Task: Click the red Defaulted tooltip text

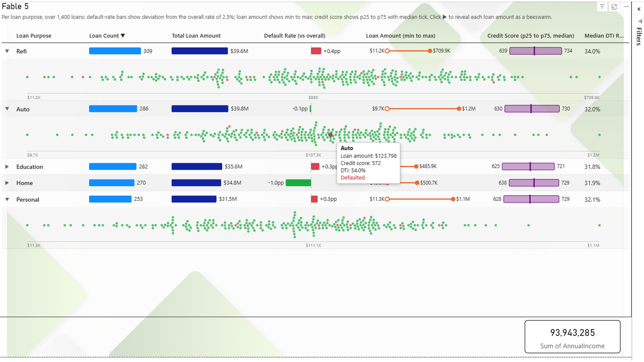Action: 353,178
